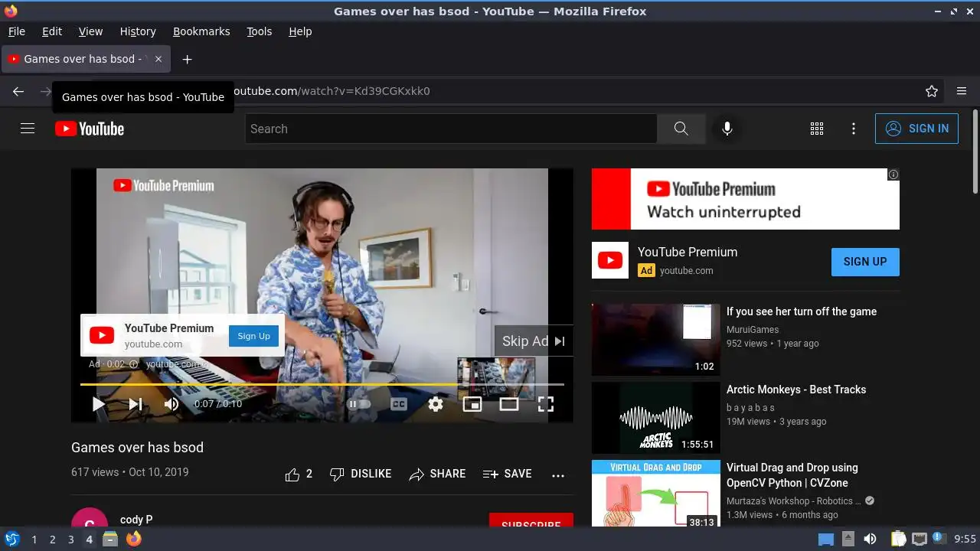The height and width of the screenshot is (551, 980).
Task: Open the Help menu
Action: tap(300, 31)
